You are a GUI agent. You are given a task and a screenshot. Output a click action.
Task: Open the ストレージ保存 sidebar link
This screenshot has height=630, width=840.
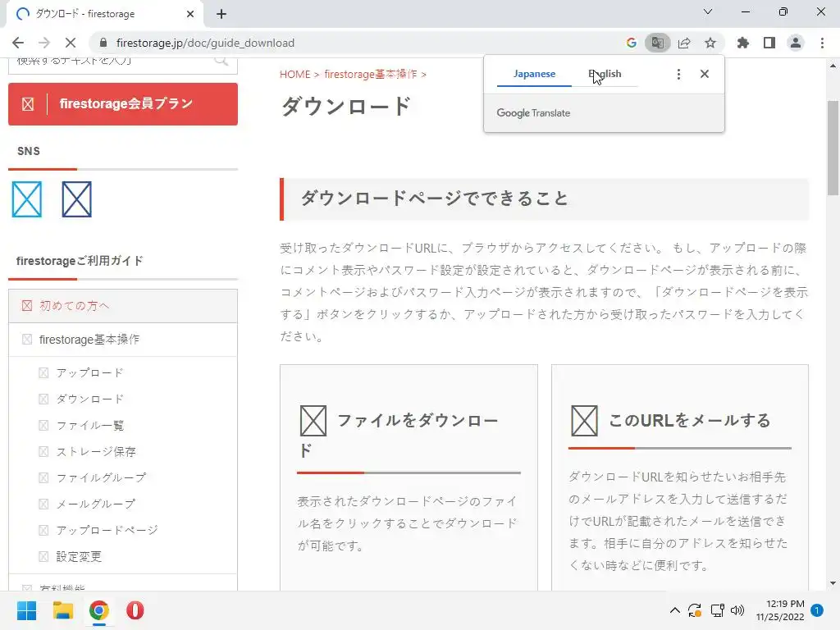click(x=96, y=452)
